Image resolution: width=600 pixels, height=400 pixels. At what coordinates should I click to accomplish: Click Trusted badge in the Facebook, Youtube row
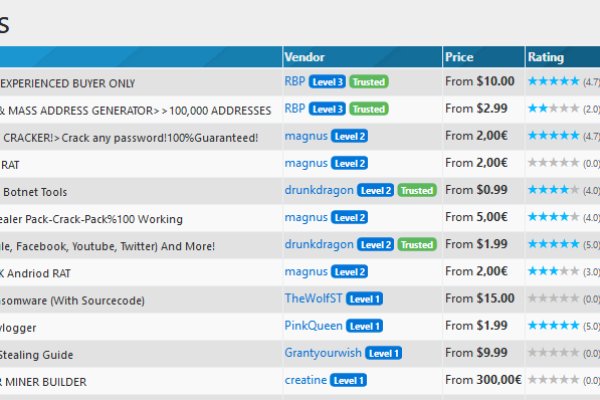[417, 245]
